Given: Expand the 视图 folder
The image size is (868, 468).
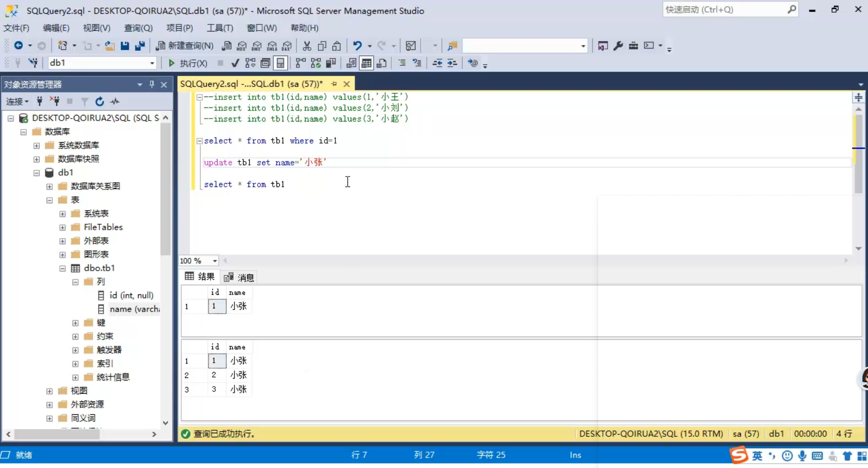Looking at the screenshot, I should tap(49, 391).
